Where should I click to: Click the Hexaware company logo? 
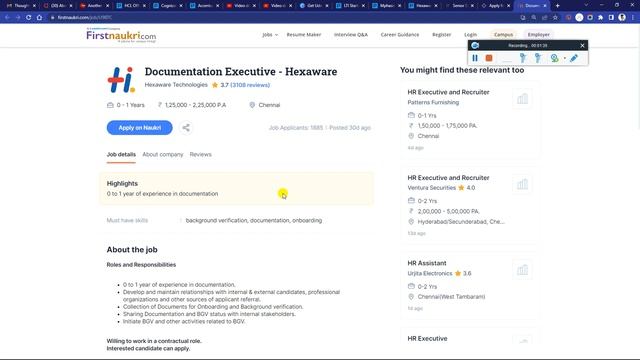click(x=121, y=80)
